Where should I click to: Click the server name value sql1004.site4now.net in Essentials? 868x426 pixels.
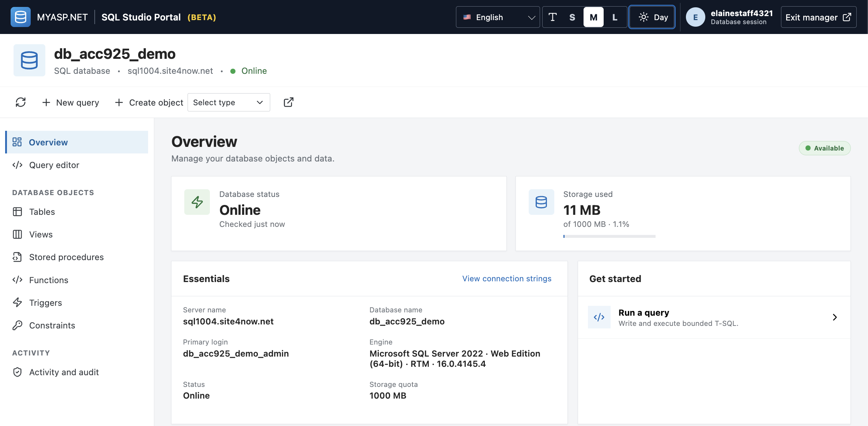tap(228, 322)
